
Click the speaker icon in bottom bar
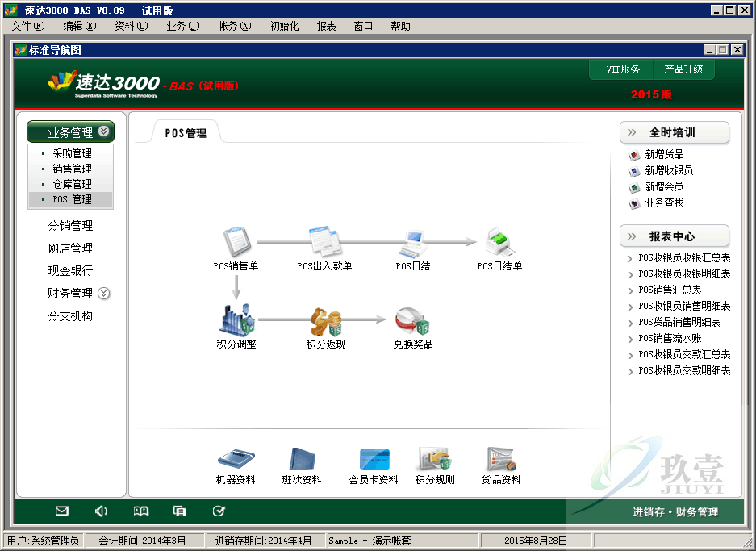pos(101,511)
